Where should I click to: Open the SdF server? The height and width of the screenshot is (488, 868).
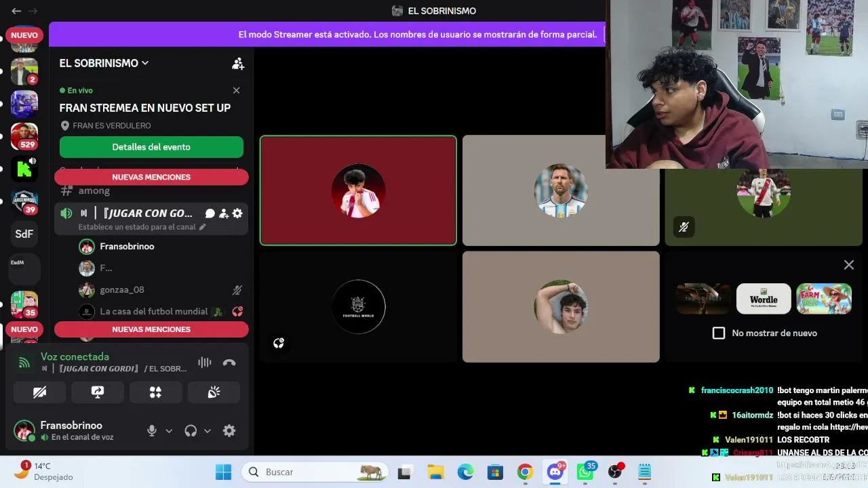point(24,234)
